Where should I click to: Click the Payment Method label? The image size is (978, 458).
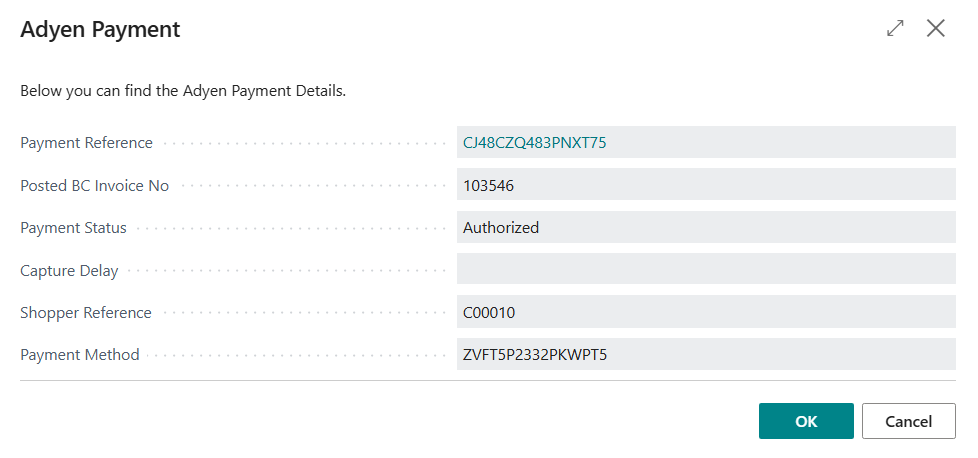[x=80, y=355]
